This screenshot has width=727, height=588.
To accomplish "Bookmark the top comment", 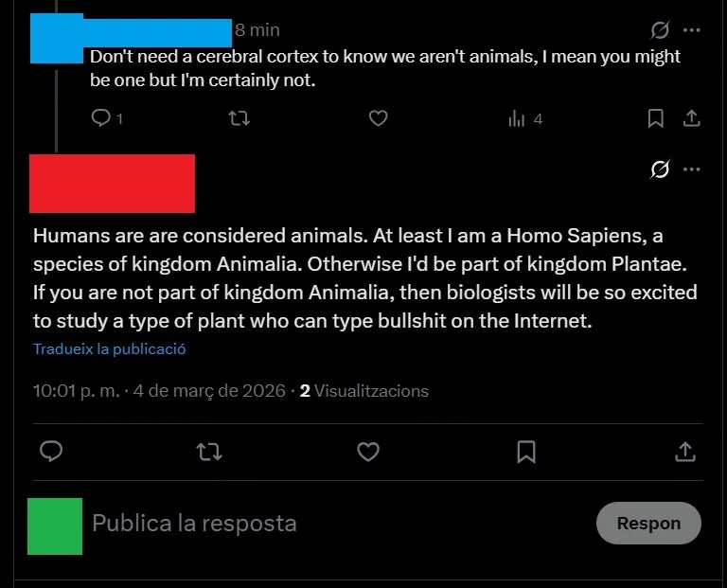I will click(x=655, y=118).
